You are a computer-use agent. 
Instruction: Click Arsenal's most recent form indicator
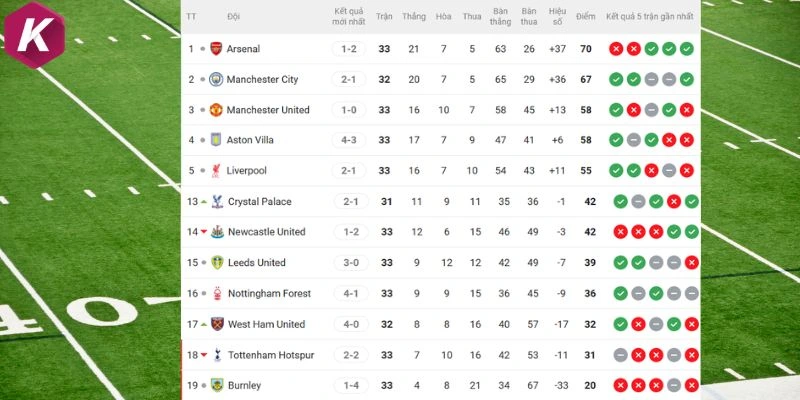tap(687, 49)
